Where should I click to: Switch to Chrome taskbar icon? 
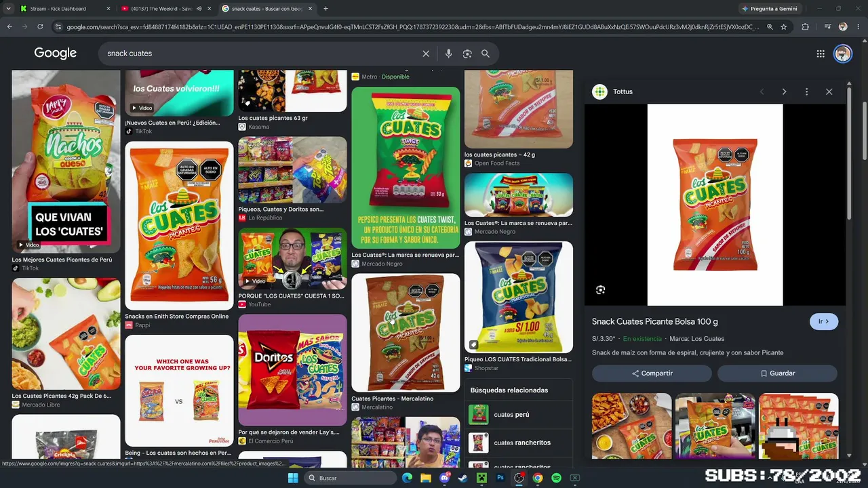[x=538, y=478]
